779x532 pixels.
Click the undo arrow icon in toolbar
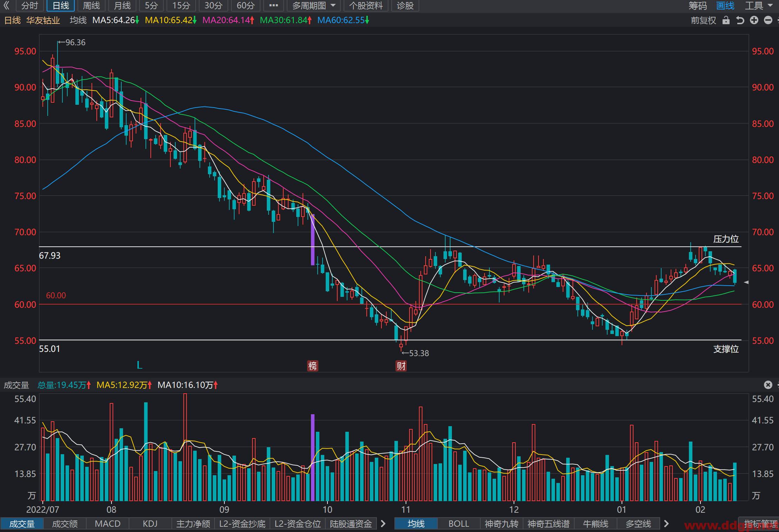pos(740,20)
